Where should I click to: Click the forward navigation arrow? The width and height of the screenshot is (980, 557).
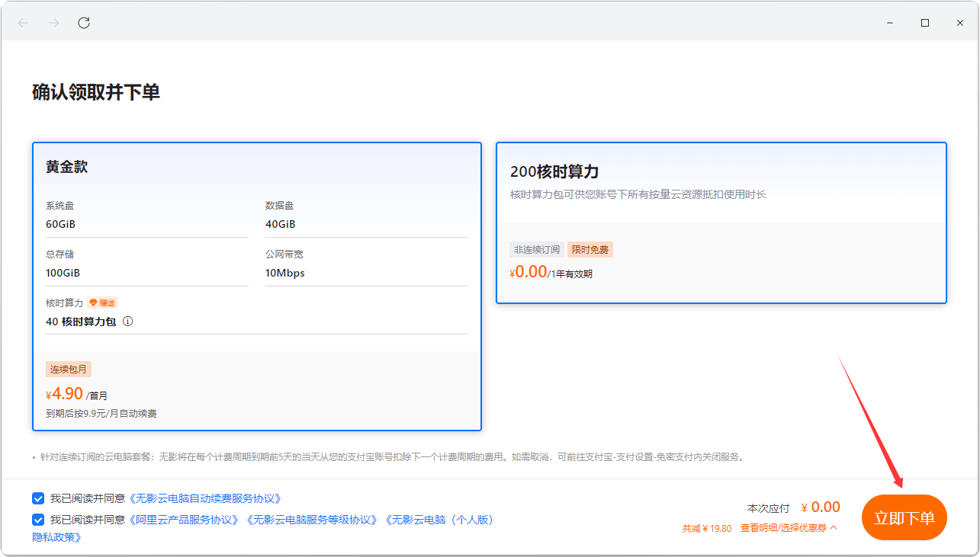point(53,23)
